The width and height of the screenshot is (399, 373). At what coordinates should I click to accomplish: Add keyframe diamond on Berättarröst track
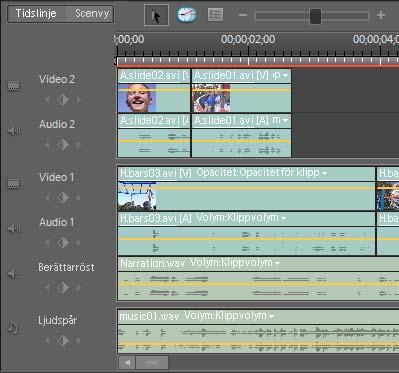[63, 287]
